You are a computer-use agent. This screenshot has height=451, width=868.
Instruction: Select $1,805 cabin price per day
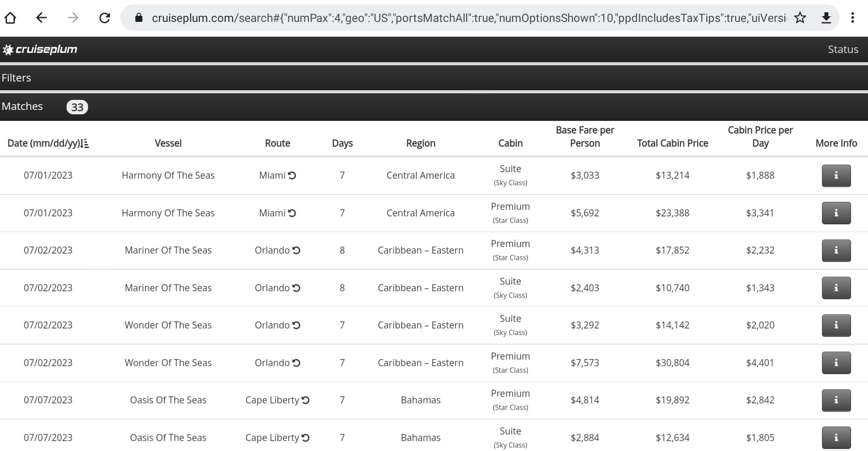(760, 438)
